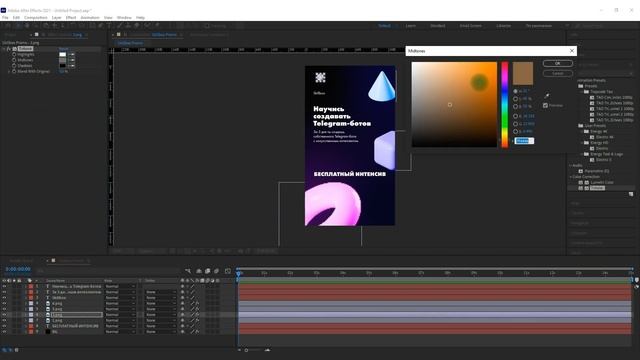Screen dimensions: 640x360
Task: Confirm color with the OK button
Action: pos(558,63)
